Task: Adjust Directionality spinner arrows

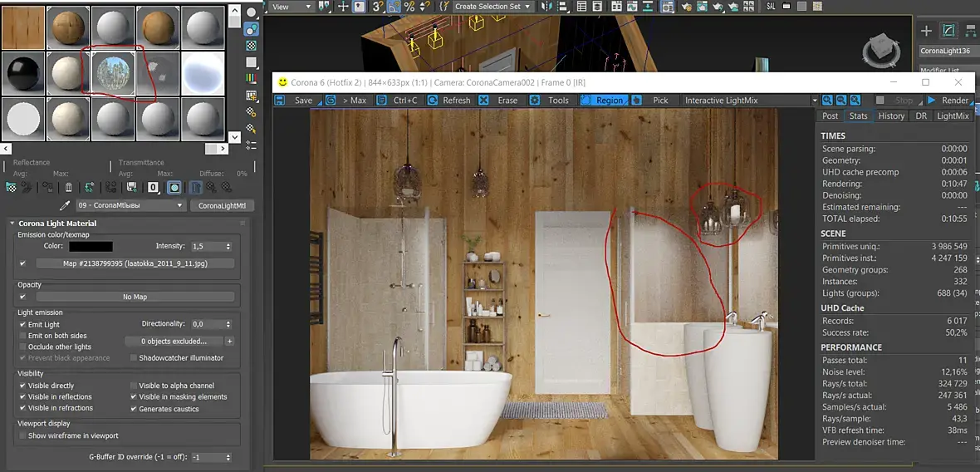Action: pos(228,324)
